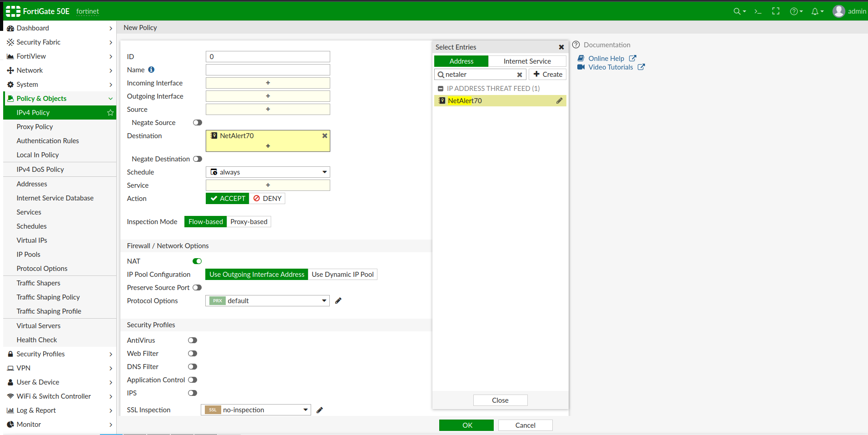Click the Documentation question icon

pyautogui.click(x=576, y=45)
